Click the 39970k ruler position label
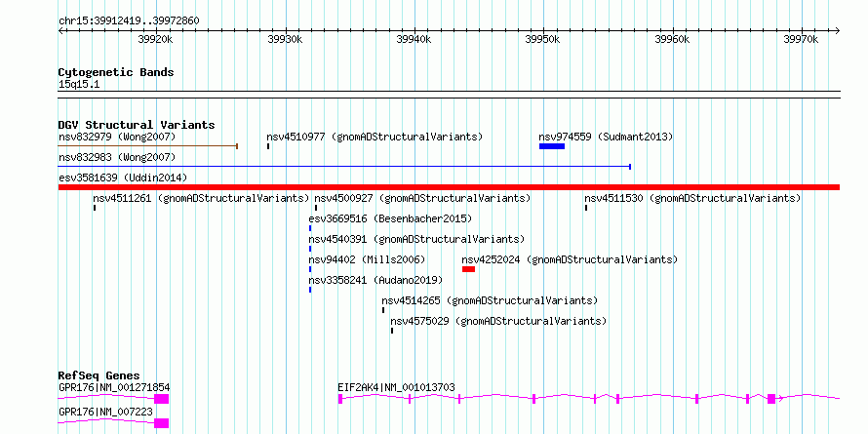The image size is (868, 434). point(801,39)
